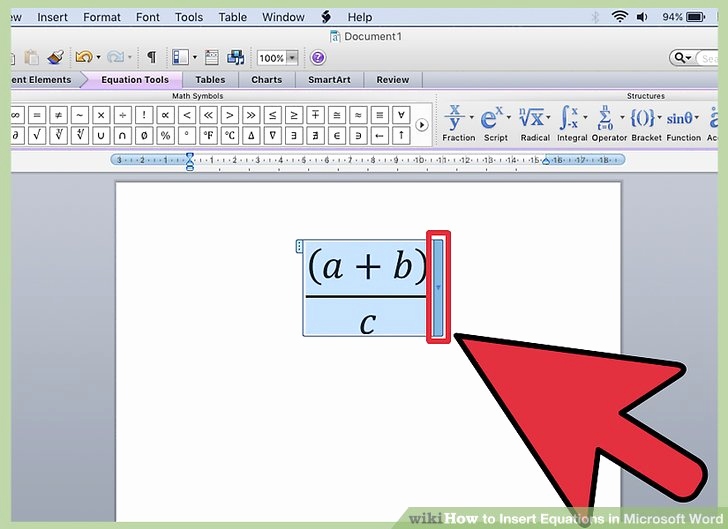Image resolution: width=728 pixels, height=529 pixels.
Task: Insert the fourth root symbol
Action: 79,136
